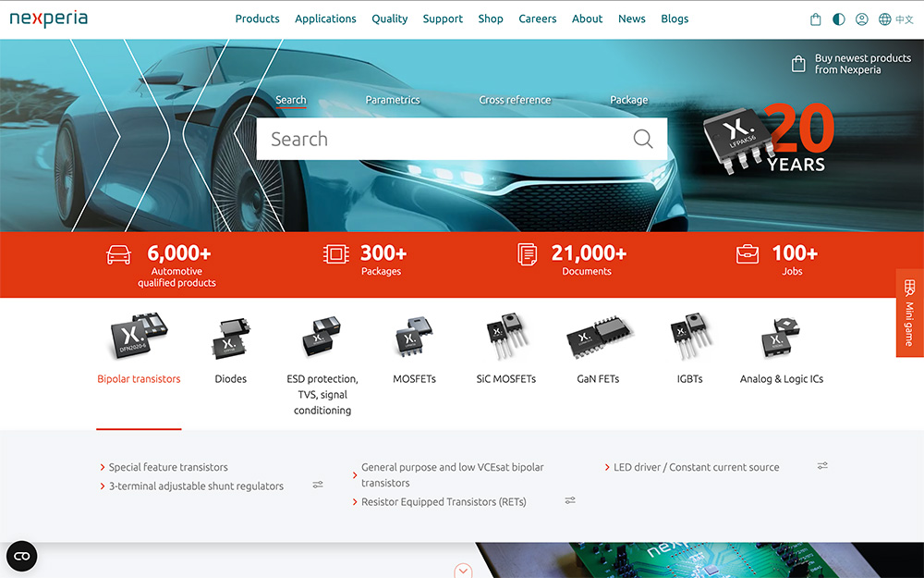Expand the scroll-down chevron at page bottom

[x=464, y=571]
